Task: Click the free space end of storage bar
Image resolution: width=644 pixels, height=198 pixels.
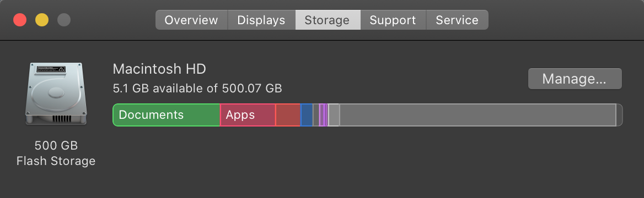Action: (x=619, y=115)
